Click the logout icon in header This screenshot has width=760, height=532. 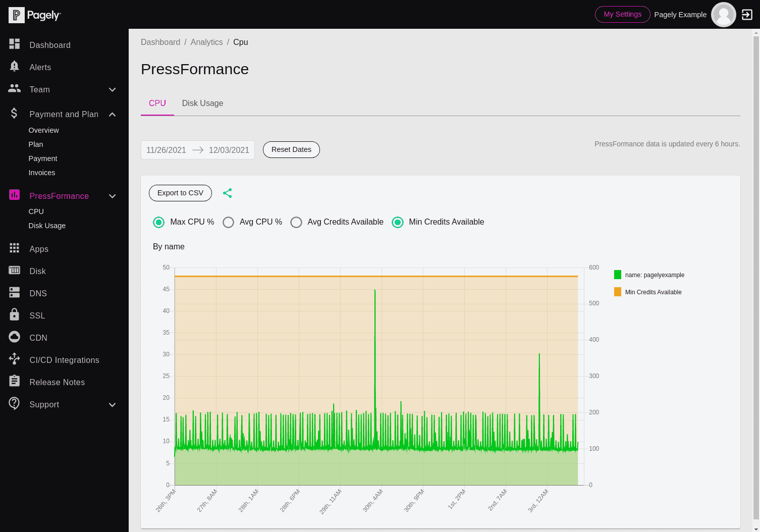747,15
